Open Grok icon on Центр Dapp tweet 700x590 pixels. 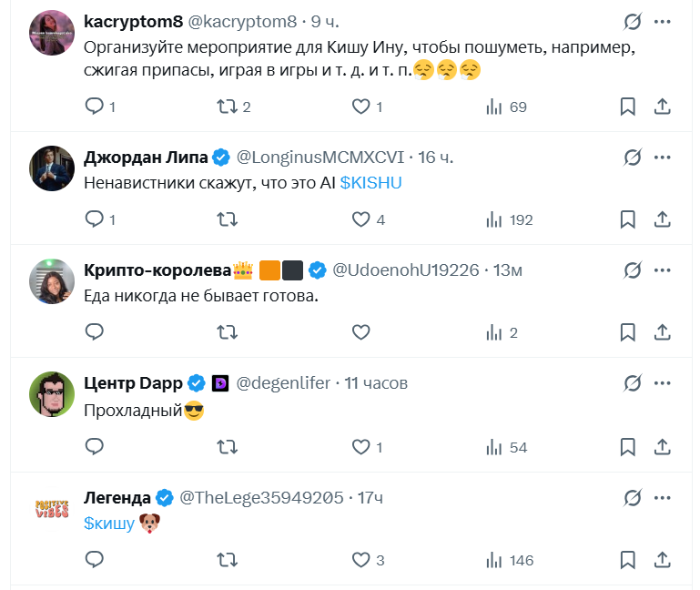[x=633, y=384]
